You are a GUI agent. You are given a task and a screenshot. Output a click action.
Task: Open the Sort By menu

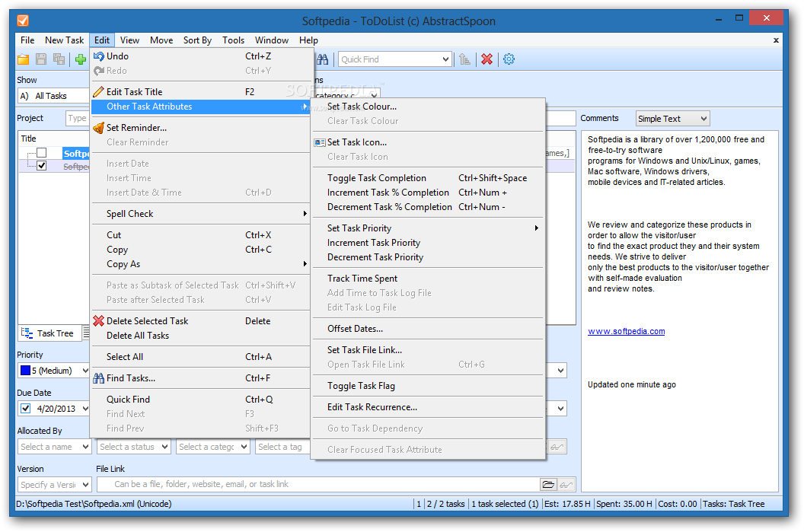pyautogui.click(x=197, y=40)
